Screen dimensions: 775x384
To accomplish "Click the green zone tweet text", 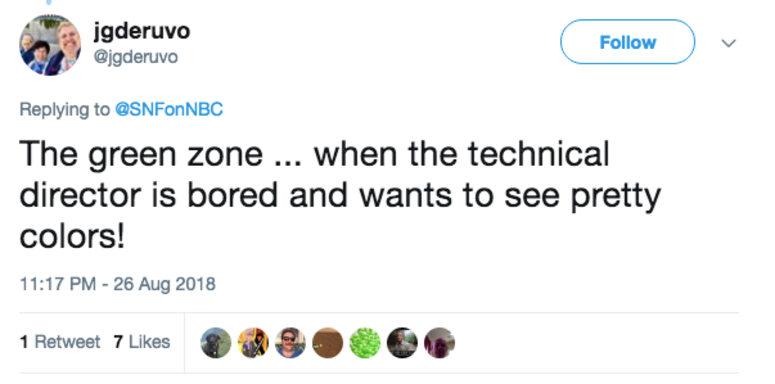I will point(340,195).
